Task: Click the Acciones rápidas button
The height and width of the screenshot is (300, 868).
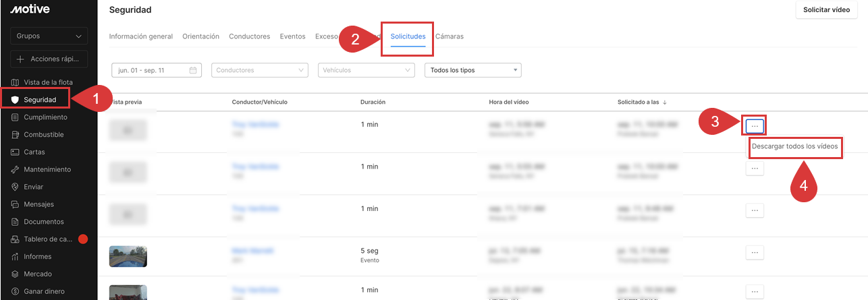Action: (49, 59)
